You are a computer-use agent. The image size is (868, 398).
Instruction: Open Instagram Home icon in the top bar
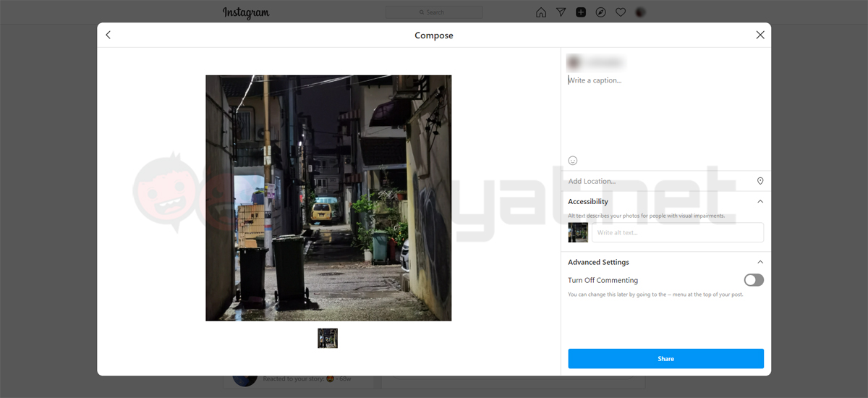541,12
